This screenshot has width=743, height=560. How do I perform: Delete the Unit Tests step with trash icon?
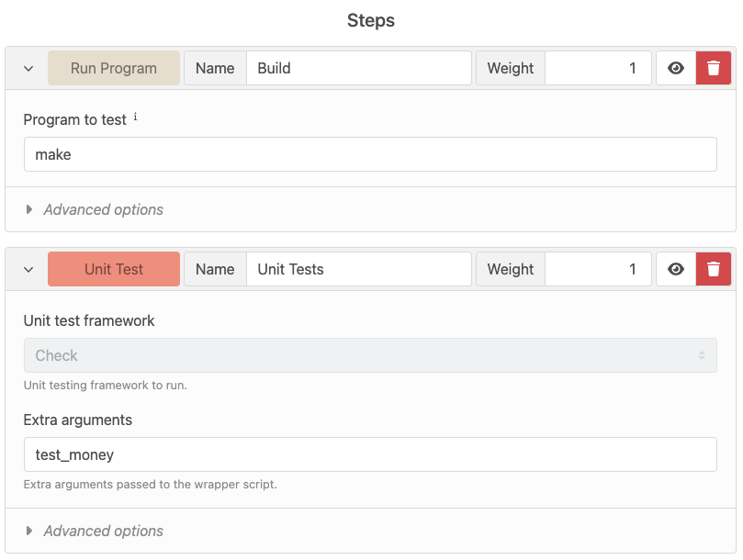[x=713, y=269]
